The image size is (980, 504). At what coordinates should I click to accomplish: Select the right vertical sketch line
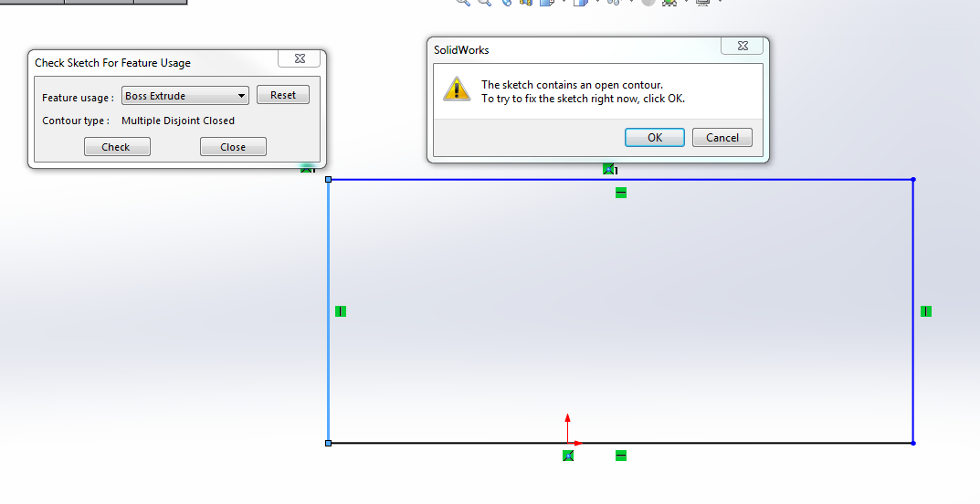[913, 311]
